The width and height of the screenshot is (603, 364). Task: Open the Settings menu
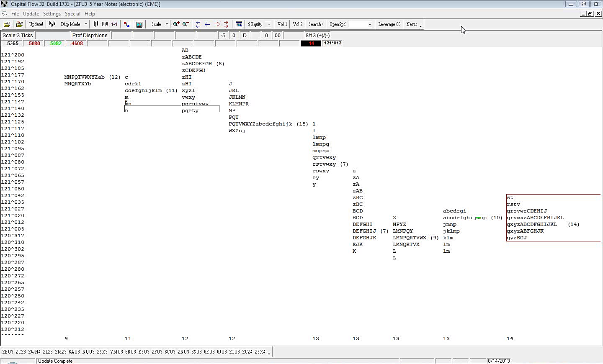coord(52,14)
